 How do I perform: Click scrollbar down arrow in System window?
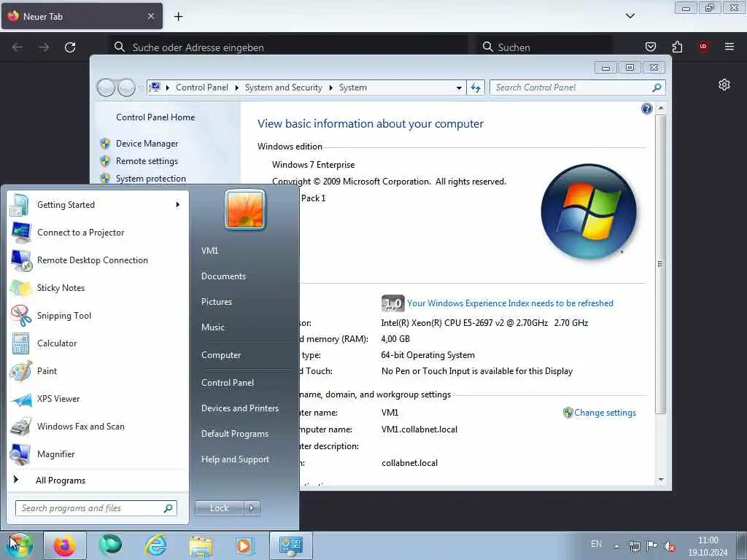click(660, 480)
